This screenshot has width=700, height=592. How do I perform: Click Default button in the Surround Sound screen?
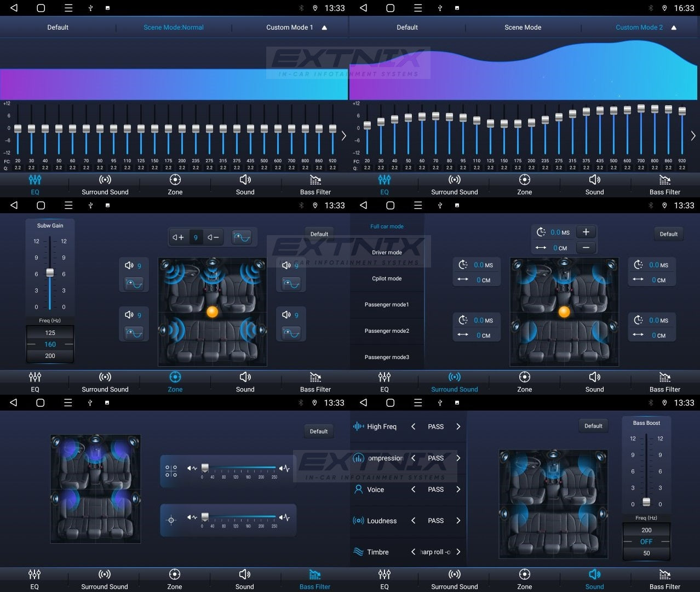click(668, 234)
